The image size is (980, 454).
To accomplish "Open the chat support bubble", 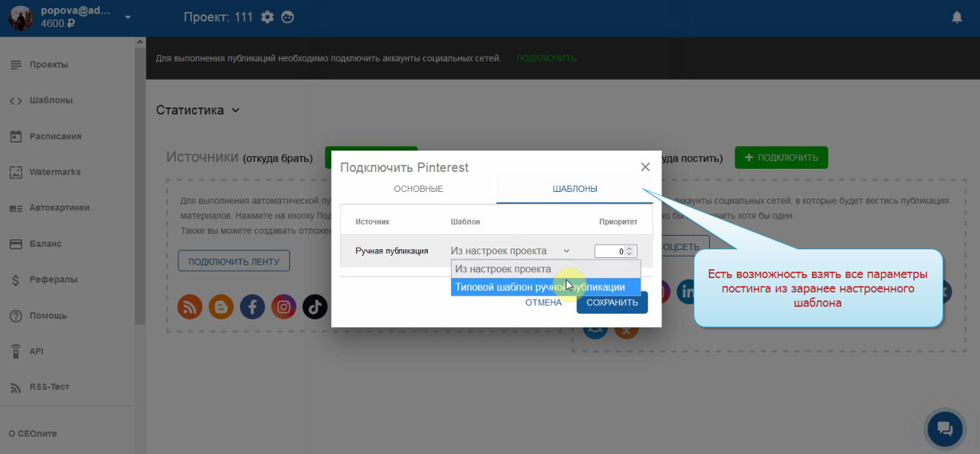I will [x=946, y=429].
